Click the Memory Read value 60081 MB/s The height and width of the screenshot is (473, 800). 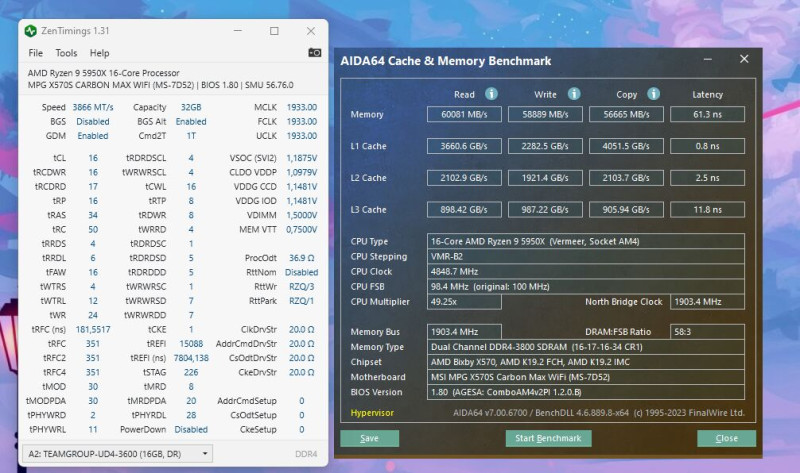coord(464,114)
